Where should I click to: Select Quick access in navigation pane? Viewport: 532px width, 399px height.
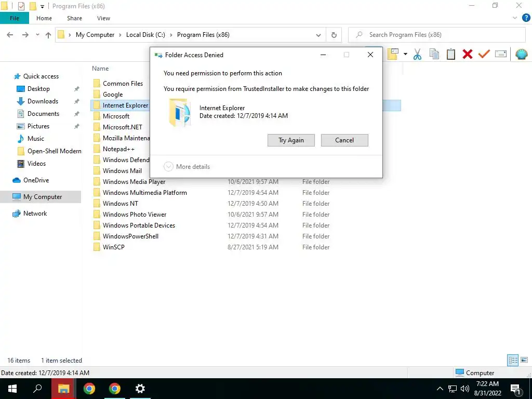tap(41, 76)
